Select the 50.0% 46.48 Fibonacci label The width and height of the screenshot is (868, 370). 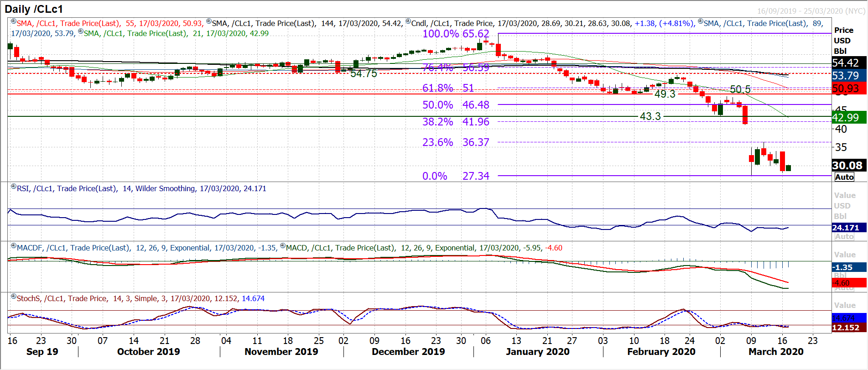(456, 105)
